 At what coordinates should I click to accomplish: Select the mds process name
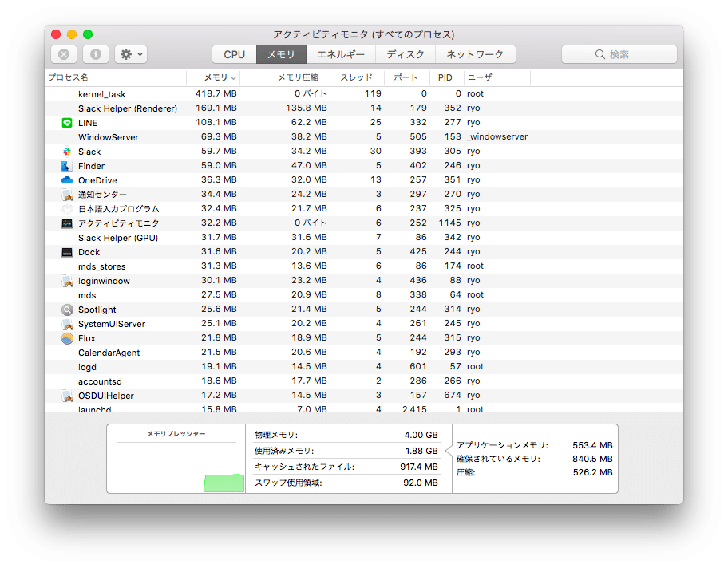coord(87,295)
